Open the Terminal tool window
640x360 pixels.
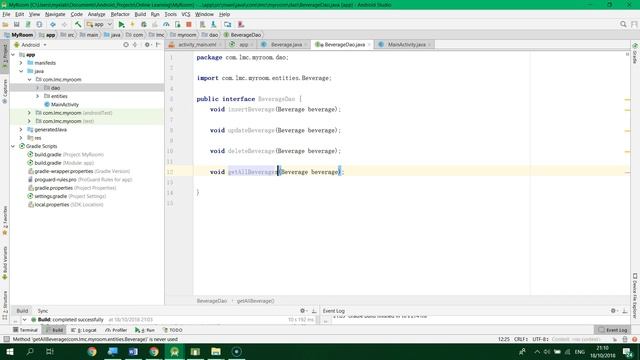click(x=25, y=330)
